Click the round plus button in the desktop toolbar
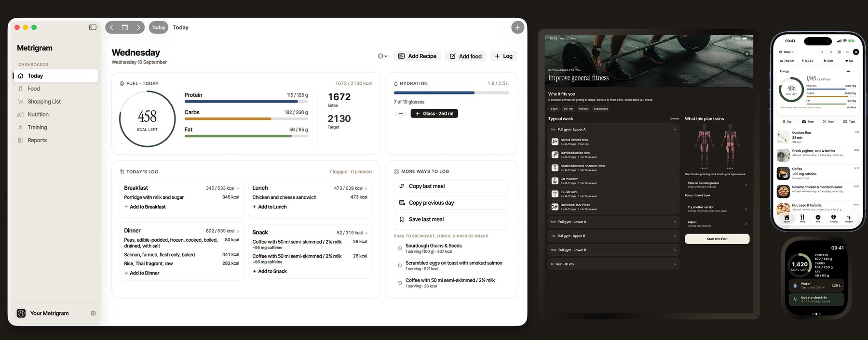The image size is (868, 340). [517, 27]
